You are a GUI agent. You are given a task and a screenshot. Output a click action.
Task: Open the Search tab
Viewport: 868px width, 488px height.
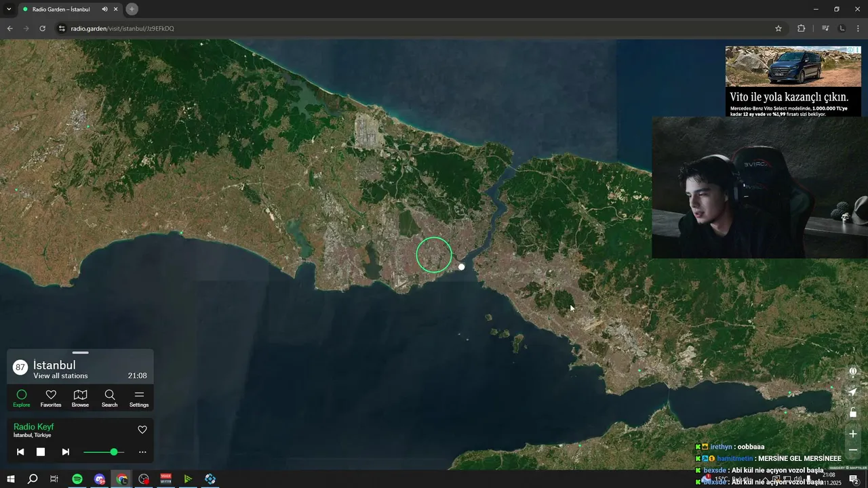click(x=109, y=399)
